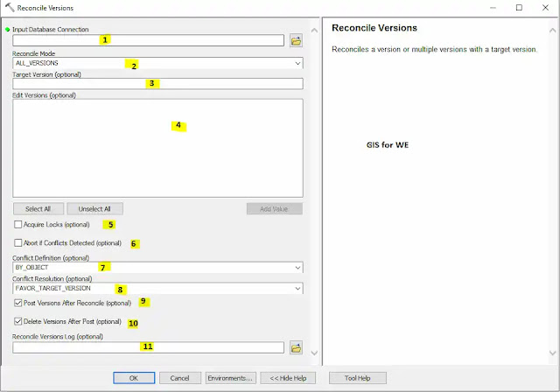Uncheck Delete Versions After Post
560x392 pixels.
[17, 321]
